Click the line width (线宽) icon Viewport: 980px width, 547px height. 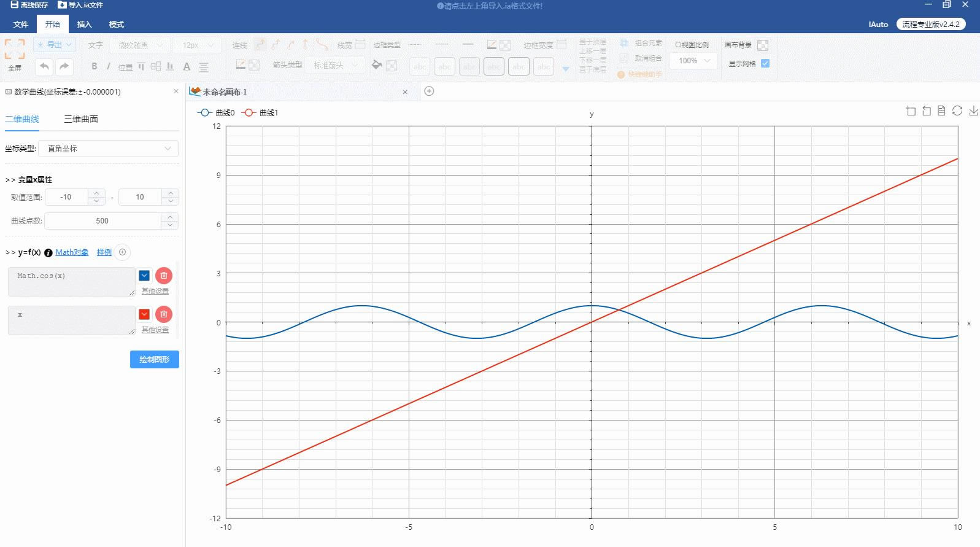(360, 44)
